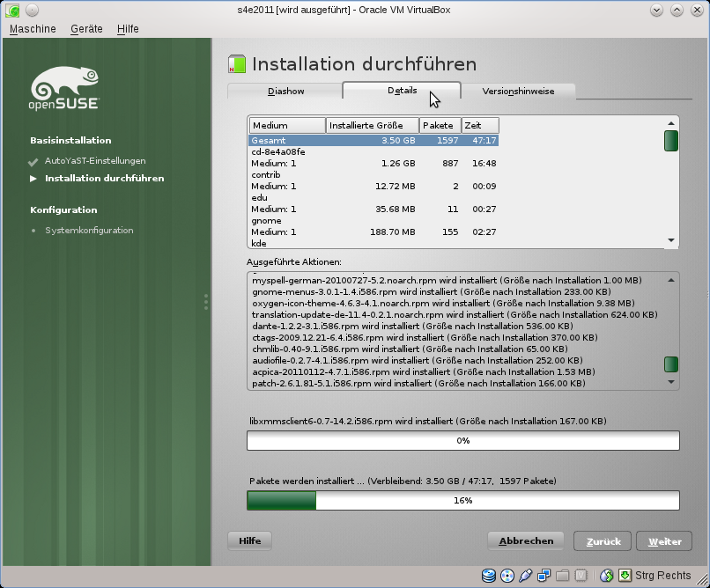Select the contrib source row

(x=373, y=175)
